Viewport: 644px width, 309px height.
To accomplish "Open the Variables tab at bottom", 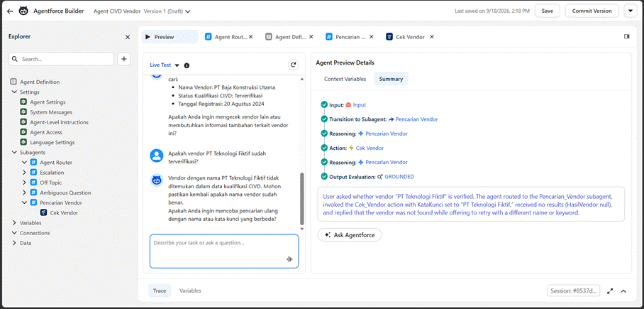I will pyautogui.click(x=190, y=291).
